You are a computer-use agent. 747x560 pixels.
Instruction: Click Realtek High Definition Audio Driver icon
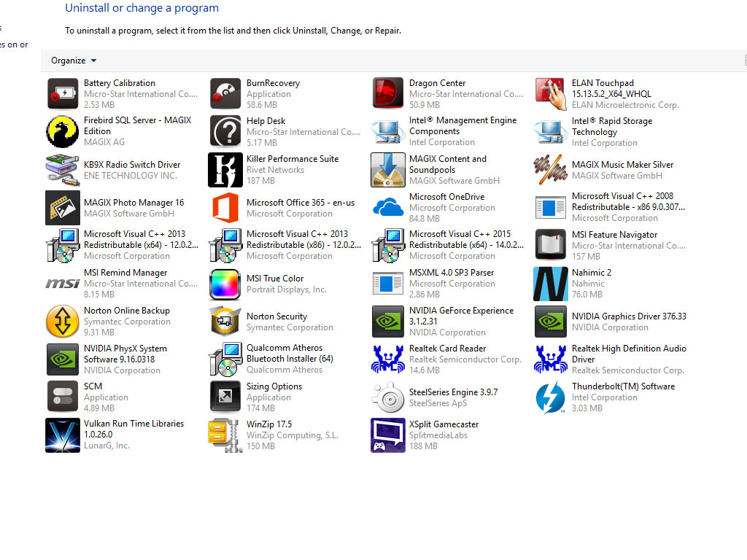551,359
